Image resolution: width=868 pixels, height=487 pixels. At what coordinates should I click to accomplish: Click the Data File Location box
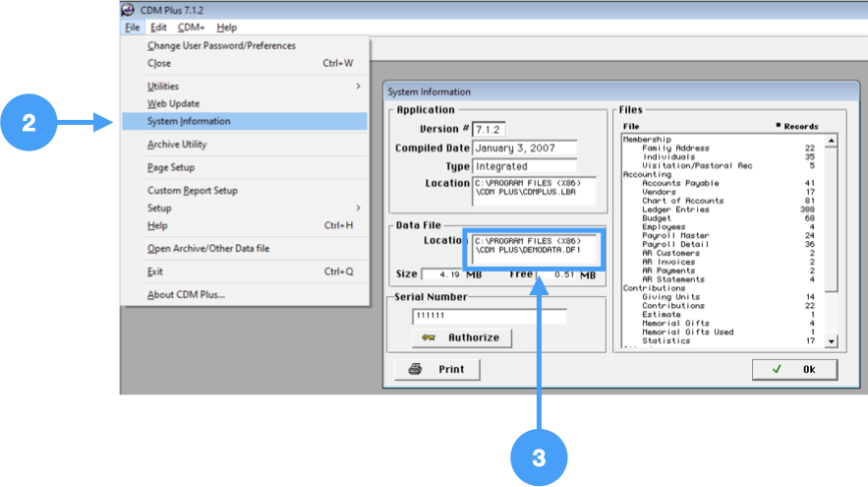(534, 246)
